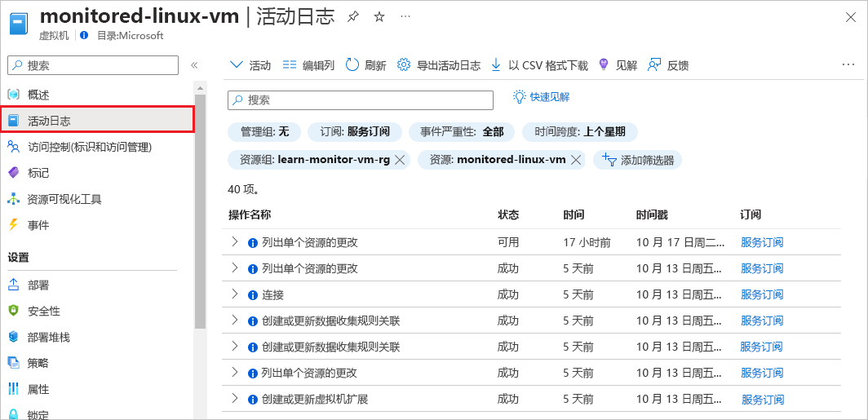Expand the 创建或更新虚拟机扩展 row
Viewport: 868px width, 420px height.
[235, 399]
